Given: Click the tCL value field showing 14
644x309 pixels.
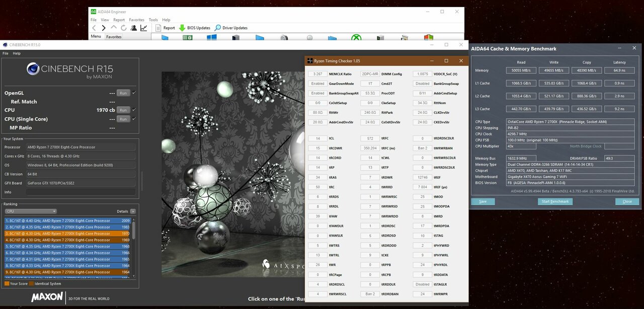Looking at the screenshot, I should coord(317,138).
